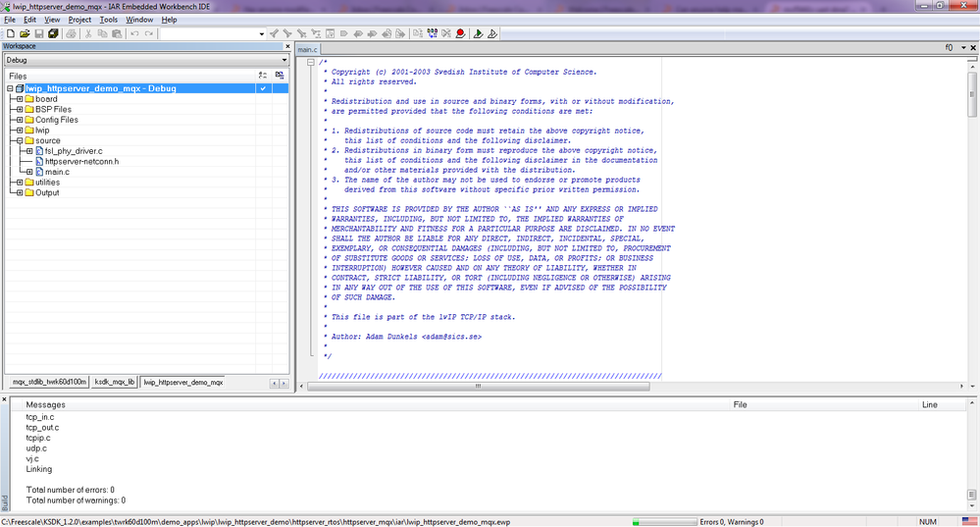980x527 pixels.
Task: Click the Go To line toolbar icon
Action: (x=330, y=33)
